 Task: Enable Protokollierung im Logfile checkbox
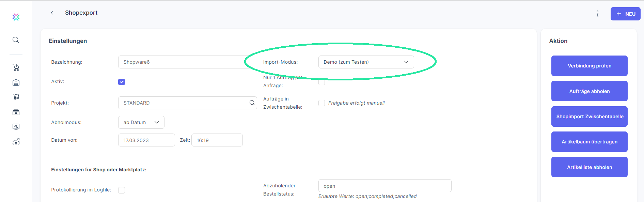[122, 190]
